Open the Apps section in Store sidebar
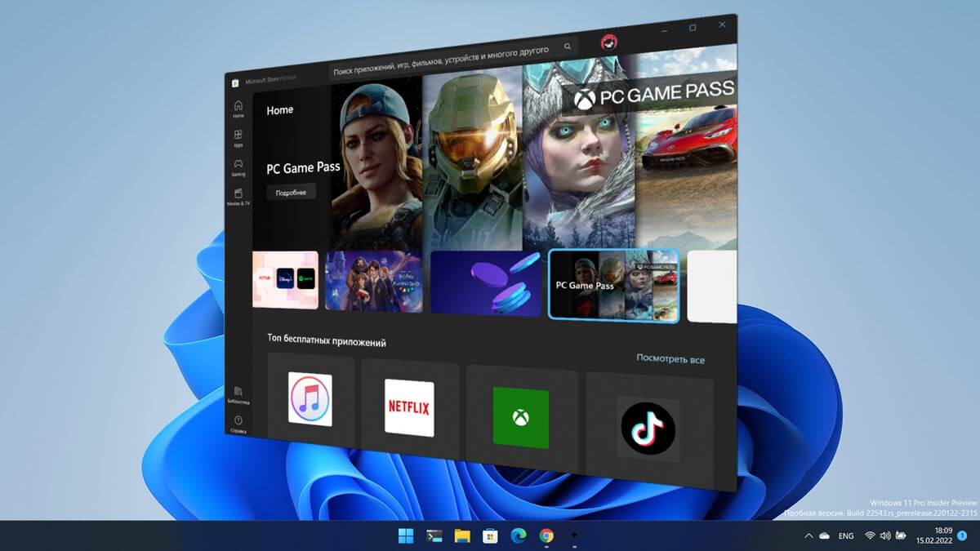 tap(238, 138)
